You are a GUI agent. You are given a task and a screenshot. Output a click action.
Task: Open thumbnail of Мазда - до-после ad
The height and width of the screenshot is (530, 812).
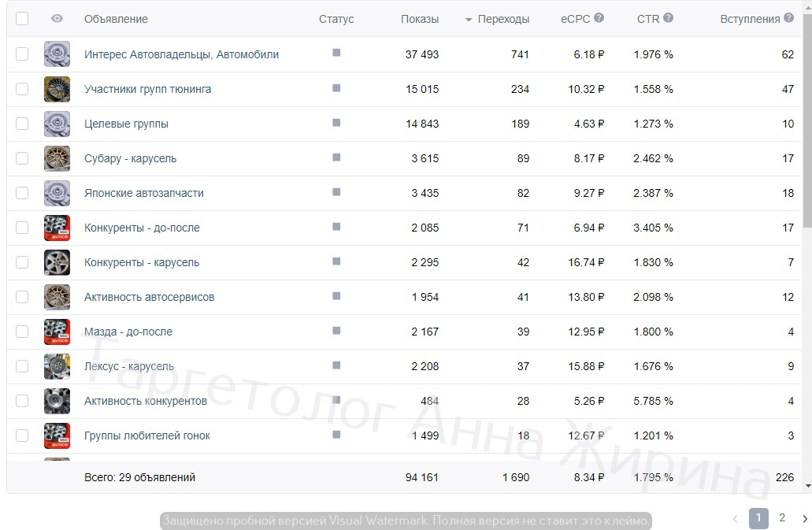57,332
